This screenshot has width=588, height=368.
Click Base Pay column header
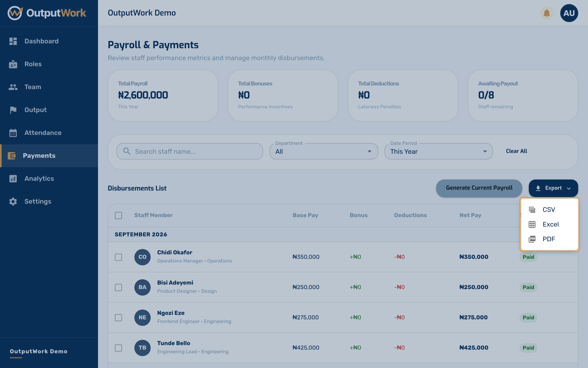click(305, 215)
